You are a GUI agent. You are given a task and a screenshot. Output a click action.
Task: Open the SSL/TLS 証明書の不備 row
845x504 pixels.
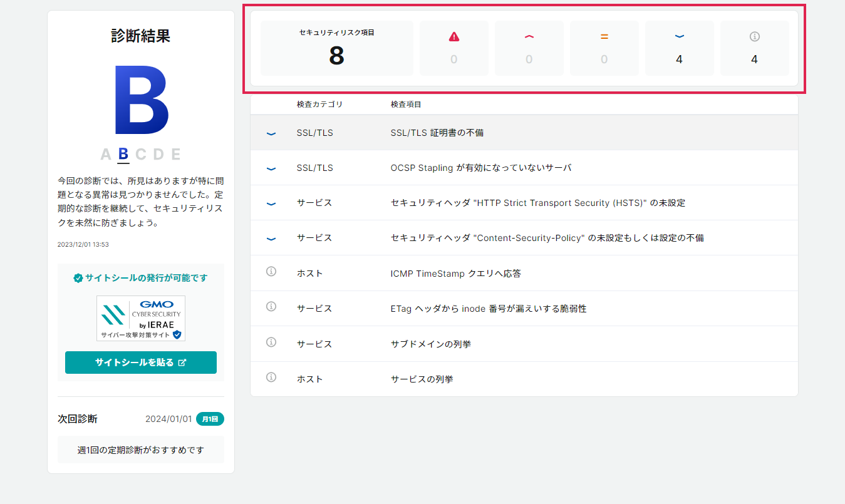(x=437, y=133)
